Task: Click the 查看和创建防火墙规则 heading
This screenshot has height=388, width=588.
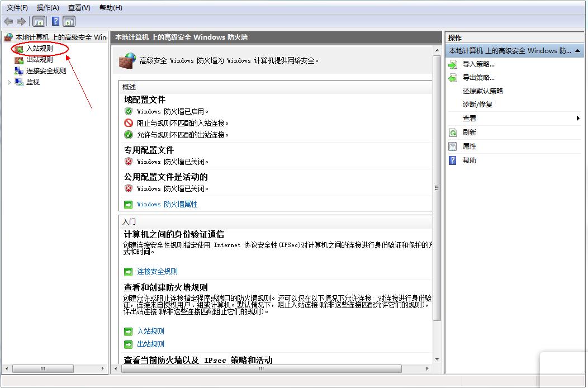Action: tap(166, 288)
